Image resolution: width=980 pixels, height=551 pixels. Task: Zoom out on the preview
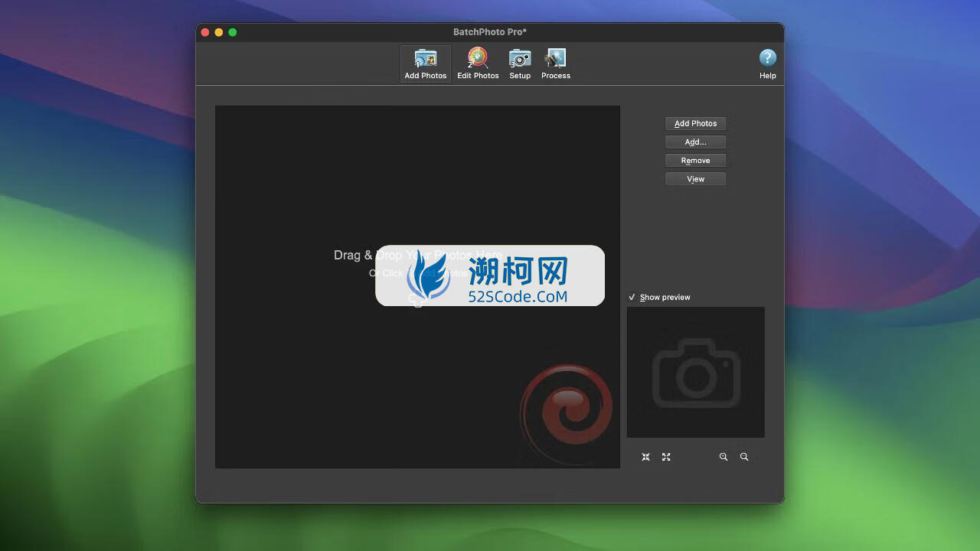[x=744, y=457]
